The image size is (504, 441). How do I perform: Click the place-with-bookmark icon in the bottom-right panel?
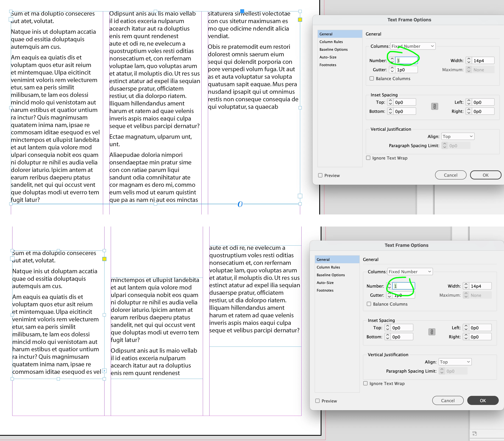click(x=474, y=433)
